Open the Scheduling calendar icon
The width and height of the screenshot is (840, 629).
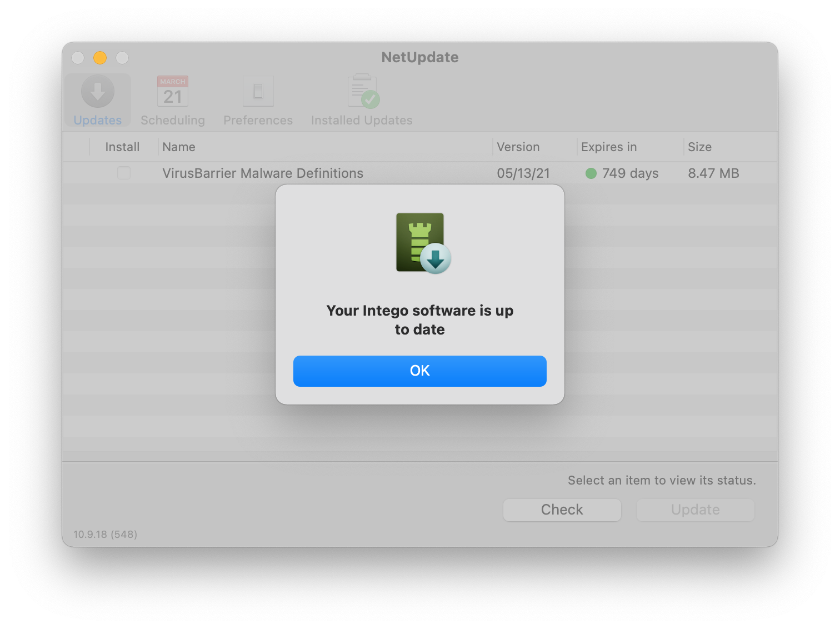173,92
